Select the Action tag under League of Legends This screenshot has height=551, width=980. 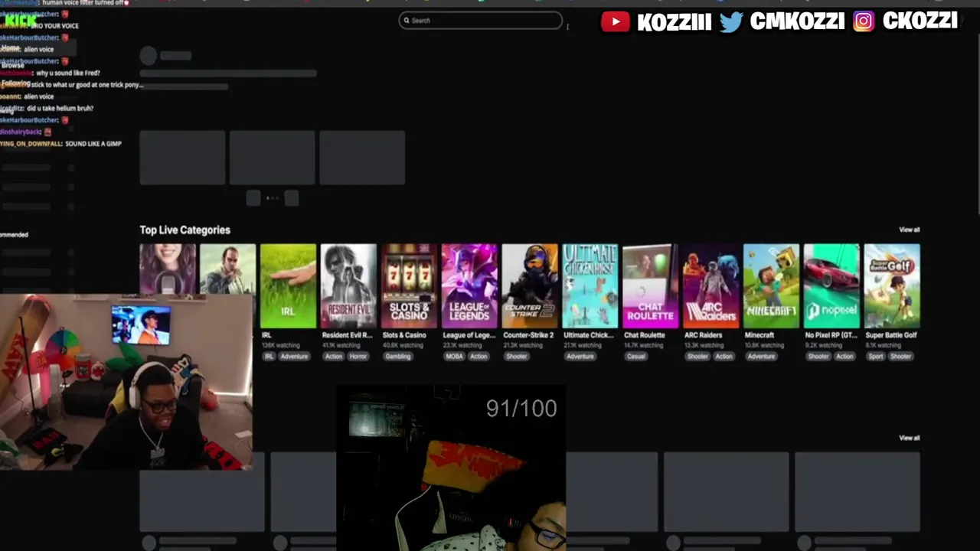(479, 357)
